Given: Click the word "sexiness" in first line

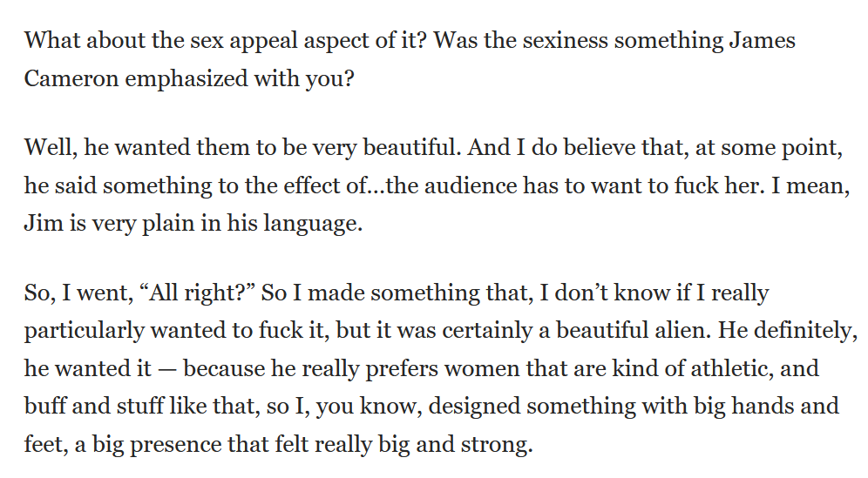Looking at the screenshot, I should [566, 40].
